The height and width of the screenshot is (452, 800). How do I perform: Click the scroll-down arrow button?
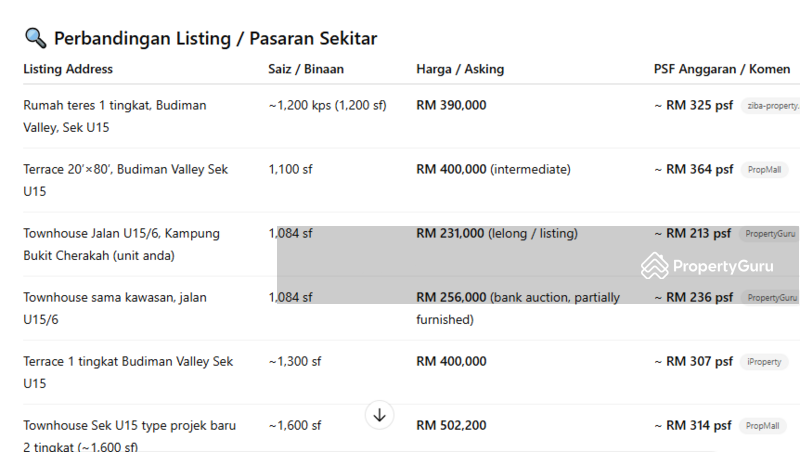pyautogui.click(x=379, y=415)
